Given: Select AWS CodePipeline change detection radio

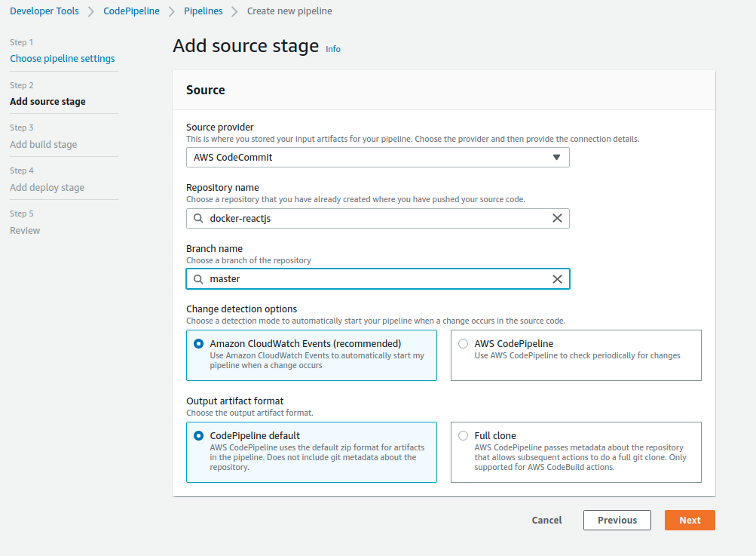Looking at the screenshot, I should click(463, 343).
